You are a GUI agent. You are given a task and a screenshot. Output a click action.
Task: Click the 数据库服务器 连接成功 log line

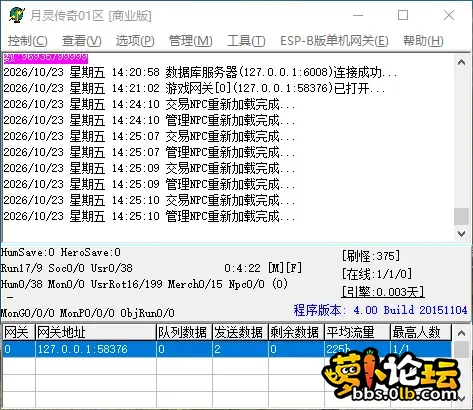click(201, 72)
